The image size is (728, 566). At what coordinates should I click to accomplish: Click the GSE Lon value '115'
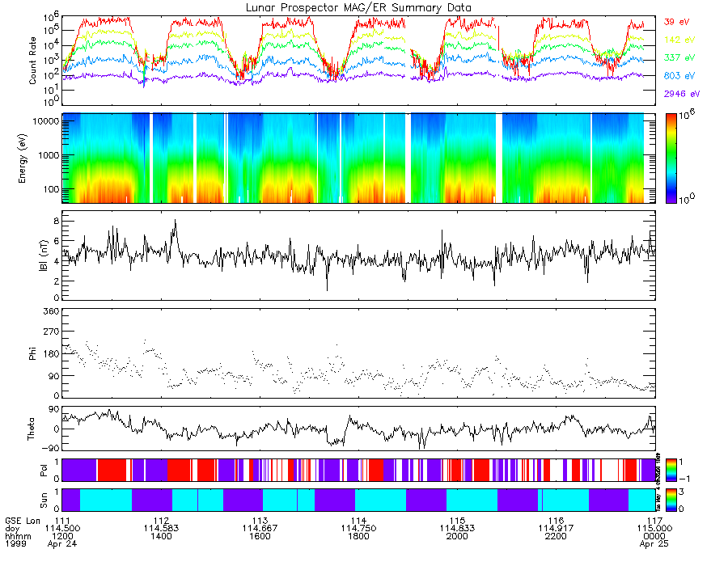coord(457,521)
